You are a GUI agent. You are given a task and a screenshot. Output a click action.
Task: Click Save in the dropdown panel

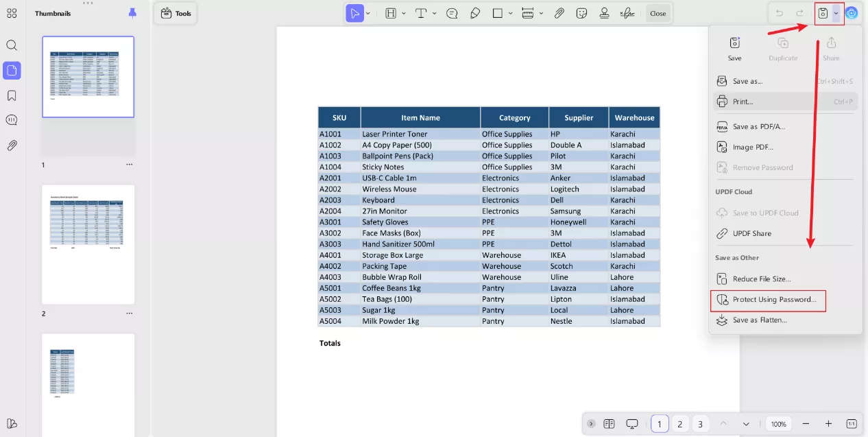734,49
